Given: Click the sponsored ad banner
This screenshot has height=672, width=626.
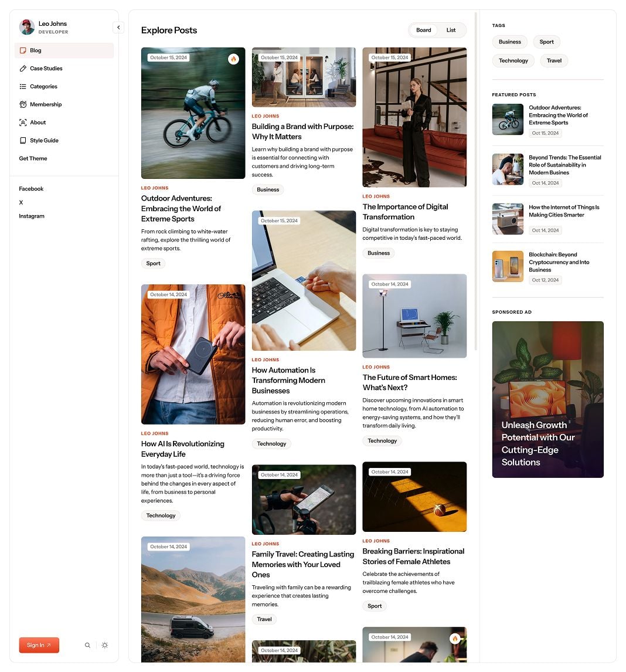Looking at the screenshot, I should tap(547, 399).
